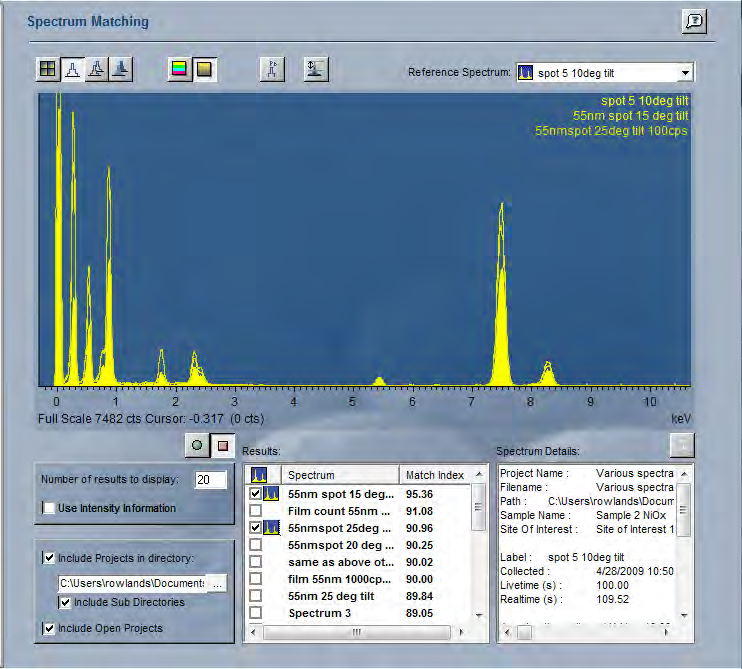Click the Results right scroll arrow
This screenshot has height=669, width=742.
coord(461,632)
